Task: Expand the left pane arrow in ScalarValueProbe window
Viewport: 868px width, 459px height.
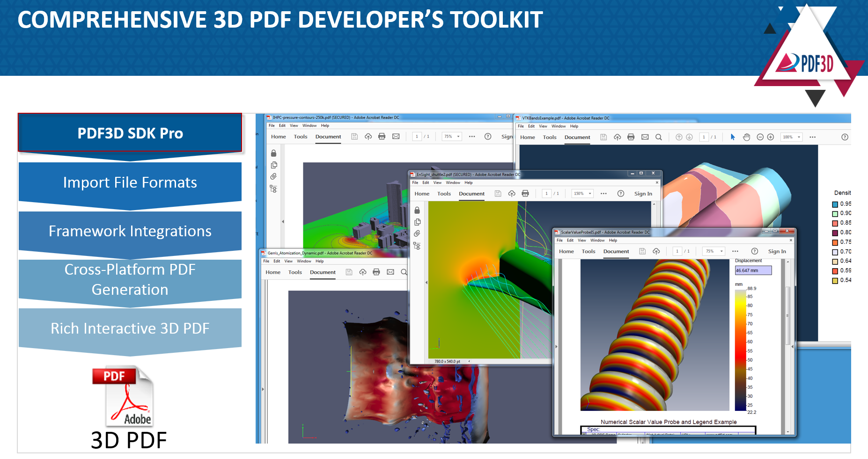Action: click(556, 347)
